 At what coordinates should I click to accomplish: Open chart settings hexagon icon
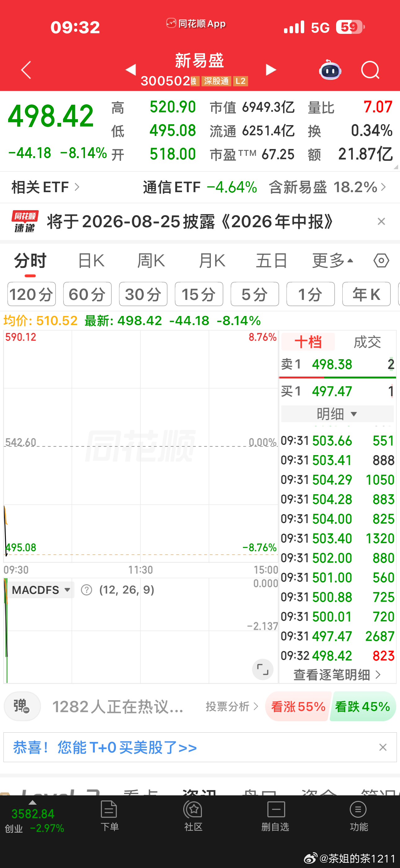tap(381, 261)
